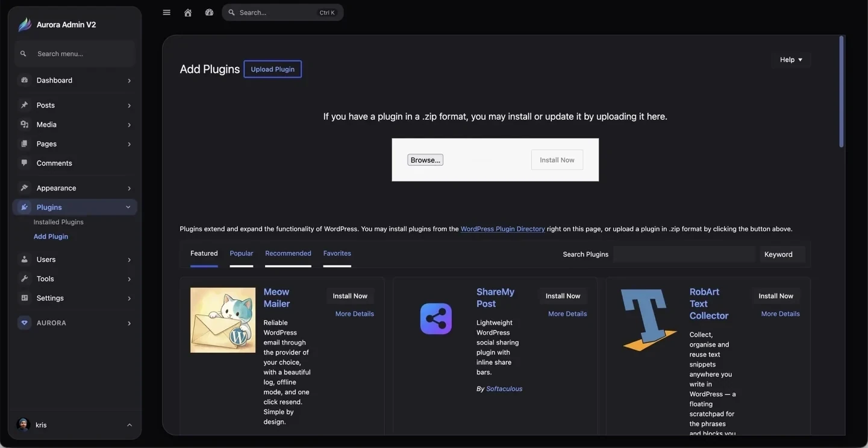This screenshot has width=868, height=448.
Task: Focus the Search menu field
Action: (75, 54)
